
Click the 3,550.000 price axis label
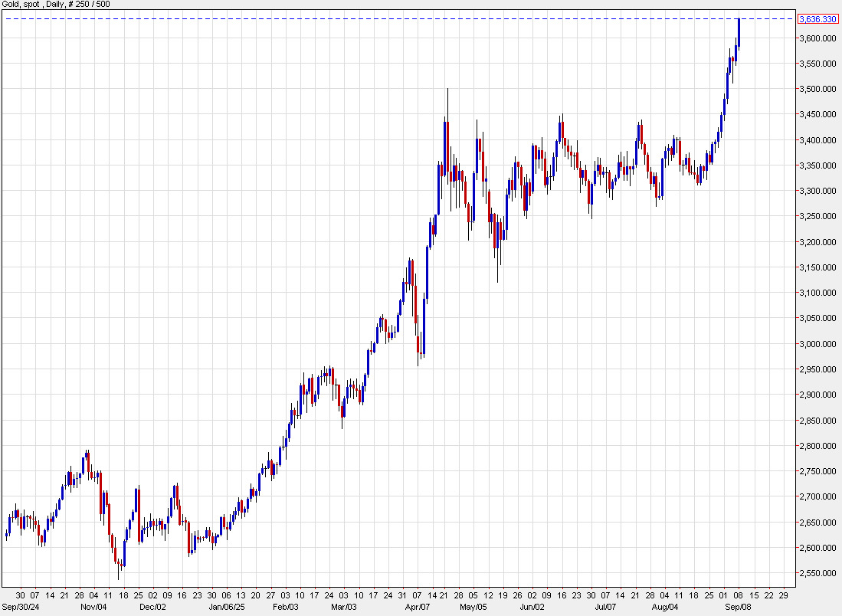(817, 64)
